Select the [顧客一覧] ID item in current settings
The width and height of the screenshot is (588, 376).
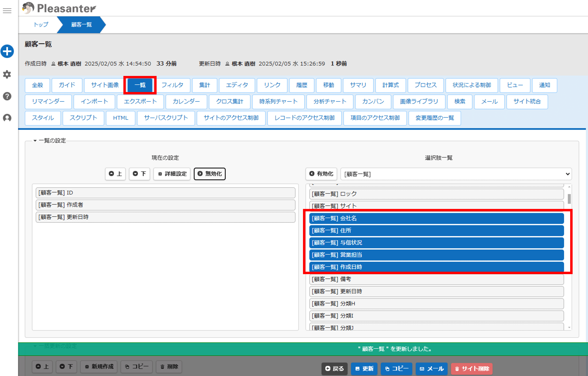pos(165,193)
